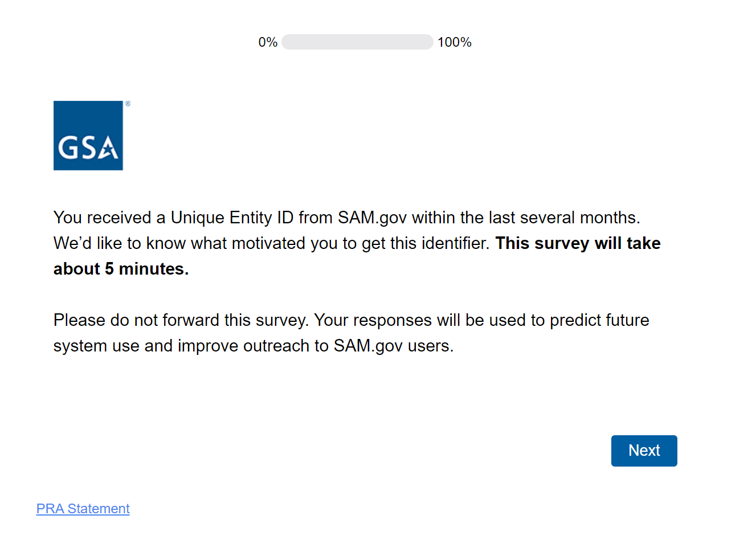The image size is (756, 560).
Task: Click the "system use and improve outreach" text
Action: [178, 346]
